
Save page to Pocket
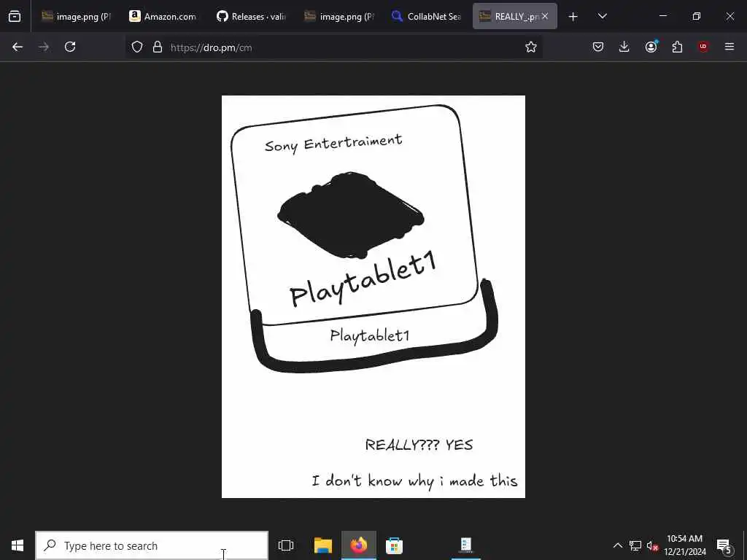coord(598,47)
